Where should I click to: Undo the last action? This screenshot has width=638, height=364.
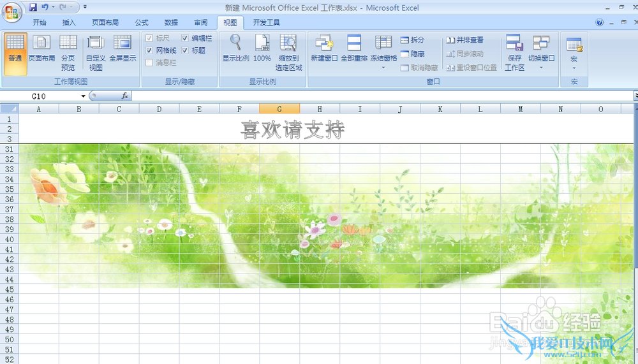45,7
